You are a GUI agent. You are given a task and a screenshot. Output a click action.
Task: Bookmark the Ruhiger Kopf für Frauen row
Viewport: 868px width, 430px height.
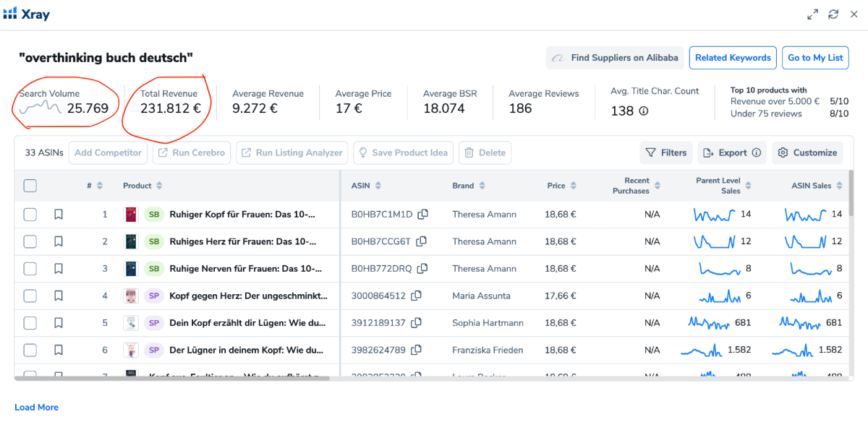pyautogui.click(x=59, y=214)
